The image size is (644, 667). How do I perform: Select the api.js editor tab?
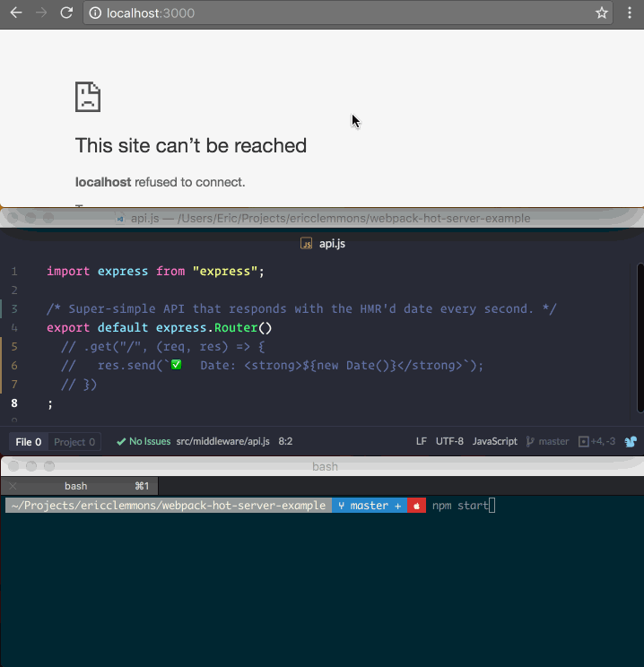click(322, 244)
